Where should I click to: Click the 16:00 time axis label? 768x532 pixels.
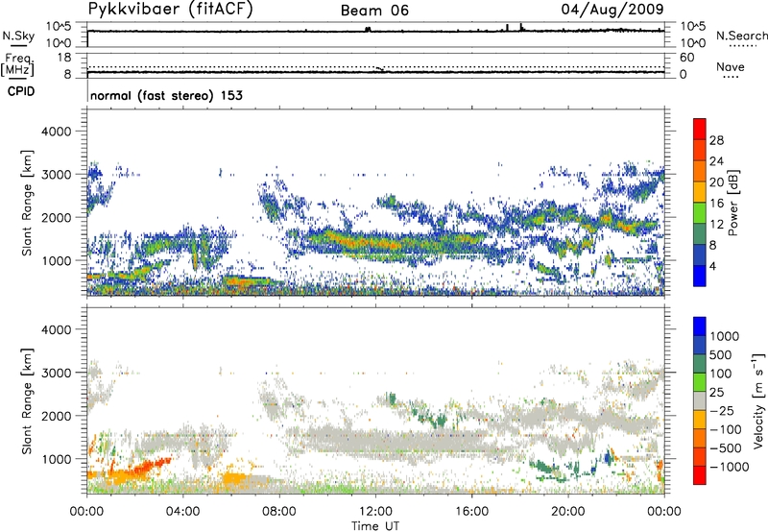click(471, 512)
